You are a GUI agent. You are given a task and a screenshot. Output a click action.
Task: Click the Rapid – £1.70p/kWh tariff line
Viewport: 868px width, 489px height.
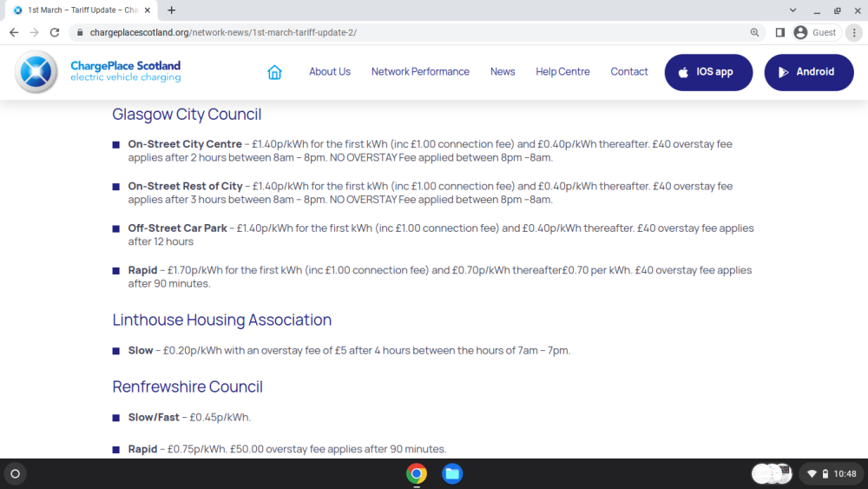(x=440, y=277)
